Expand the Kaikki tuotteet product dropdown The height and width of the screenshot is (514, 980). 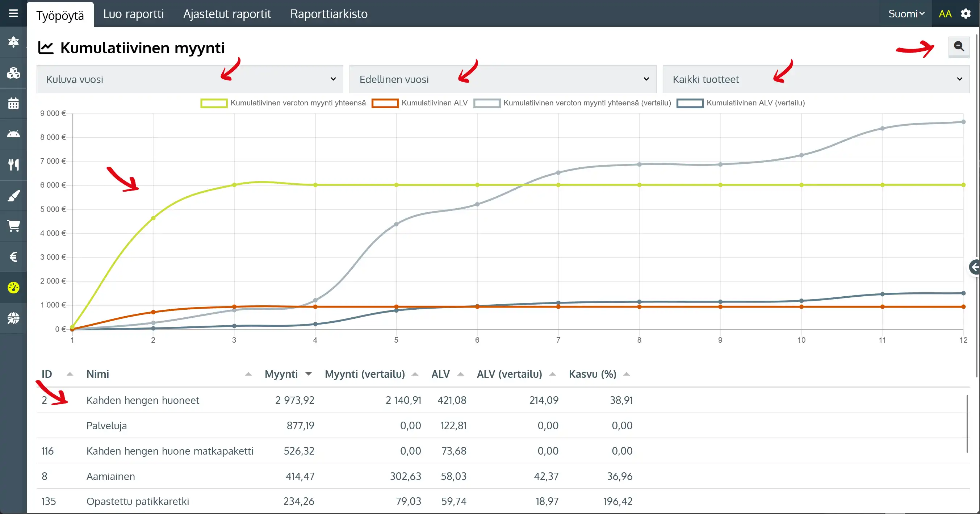(x=816, y=79)
